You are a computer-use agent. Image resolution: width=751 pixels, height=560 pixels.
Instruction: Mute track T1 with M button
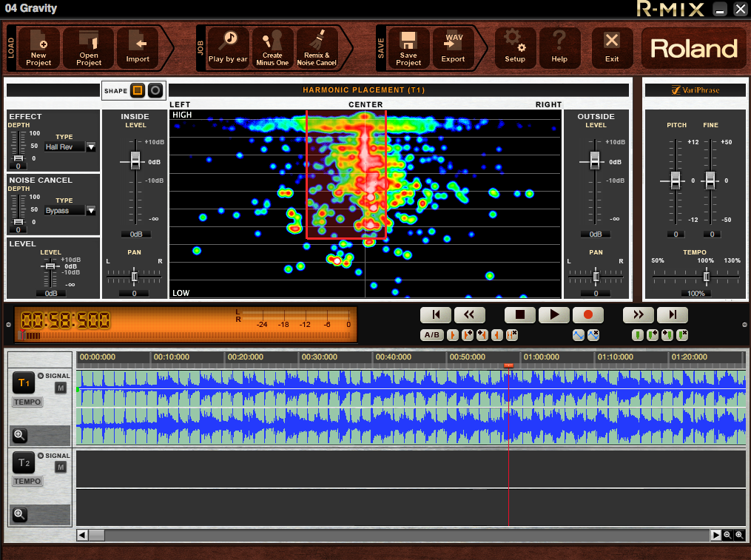click(61, 388)
